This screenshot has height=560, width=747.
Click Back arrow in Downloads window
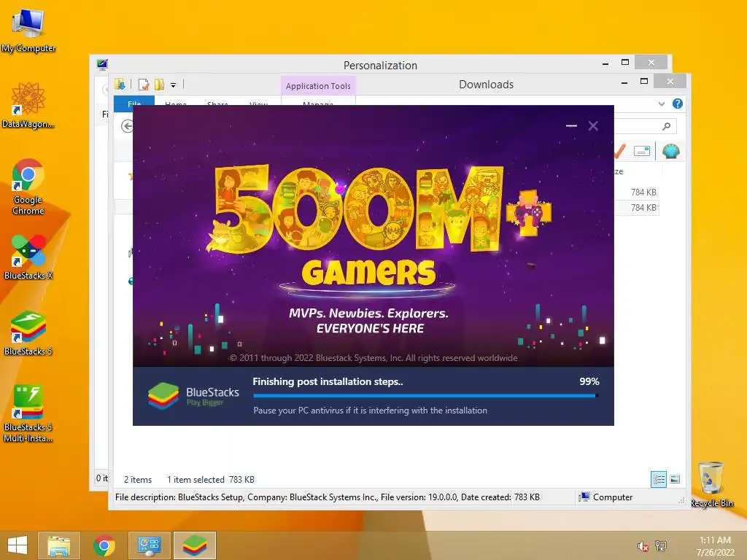(127, 126)
